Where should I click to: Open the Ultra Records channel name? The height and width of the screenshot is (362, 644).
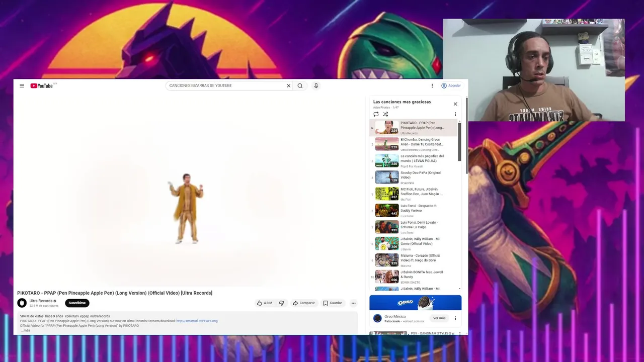[41, 301]
